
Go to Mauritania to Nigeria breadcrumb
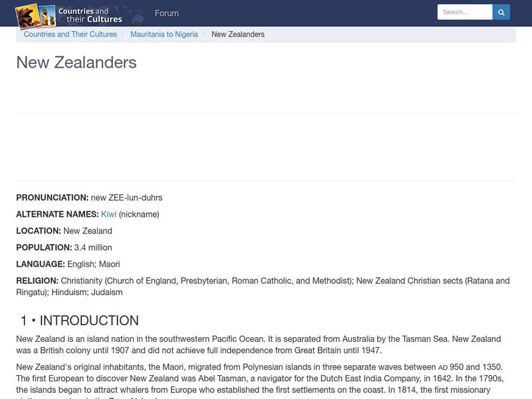[x=164, y=35]
